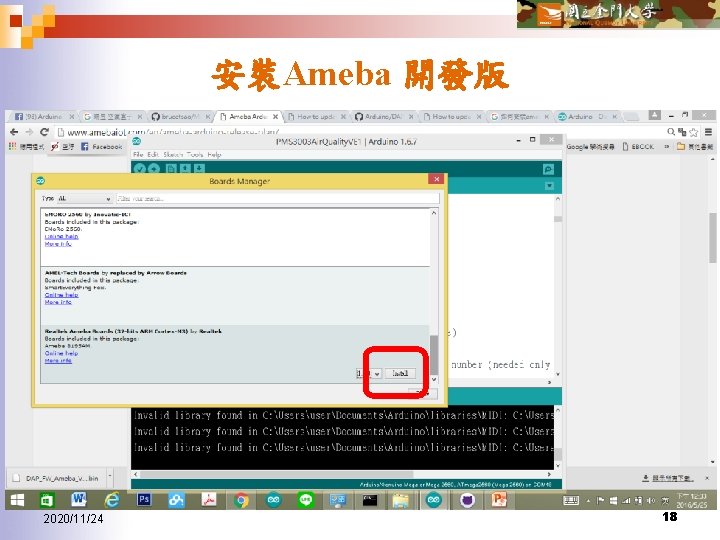Screen dimensions: 720x540
Task: Bookmark the page with the star icon
Action: point(694,132)
